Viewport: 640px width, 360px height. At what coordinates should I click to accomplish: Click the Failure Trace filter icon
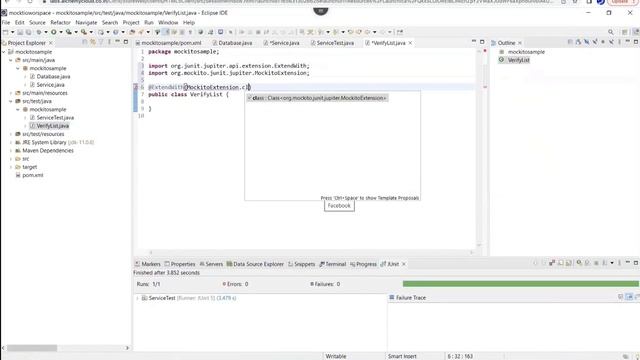pos(630,297)
